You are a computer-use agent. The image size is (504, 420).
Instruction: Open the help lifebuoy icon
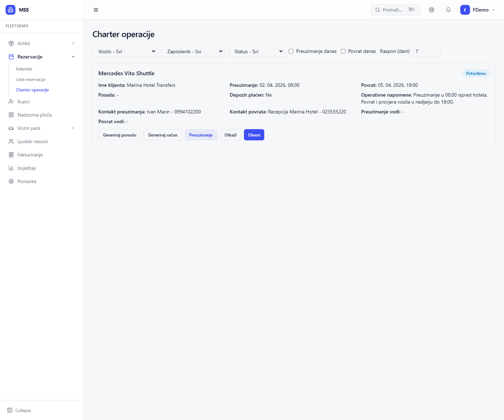(432, 10)
